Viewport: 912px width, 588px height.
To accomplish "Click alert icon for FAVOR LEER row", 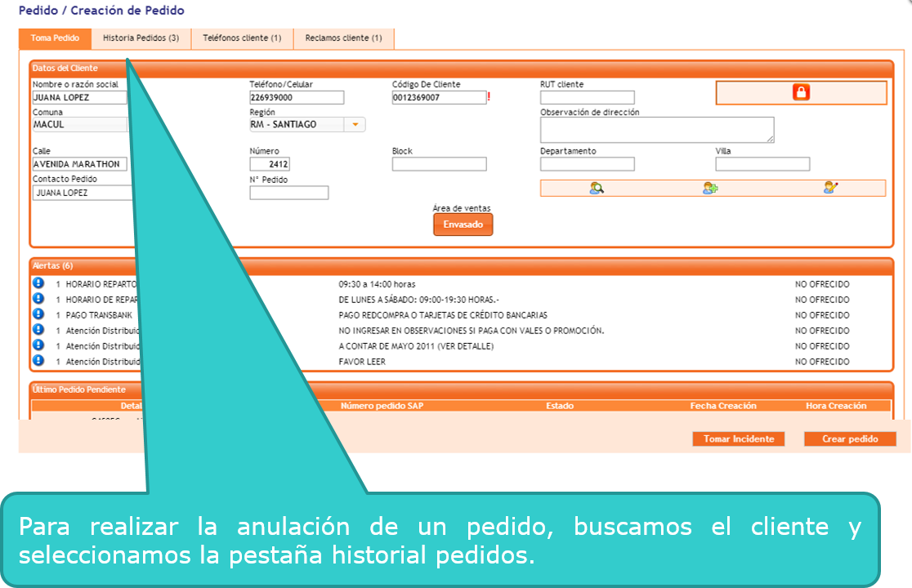I will 38,360.
